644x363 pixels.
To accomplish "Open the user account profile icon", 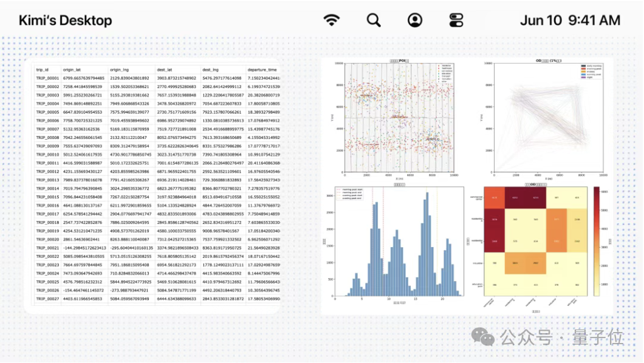I will pyautogui.click(x=415, y=20).
